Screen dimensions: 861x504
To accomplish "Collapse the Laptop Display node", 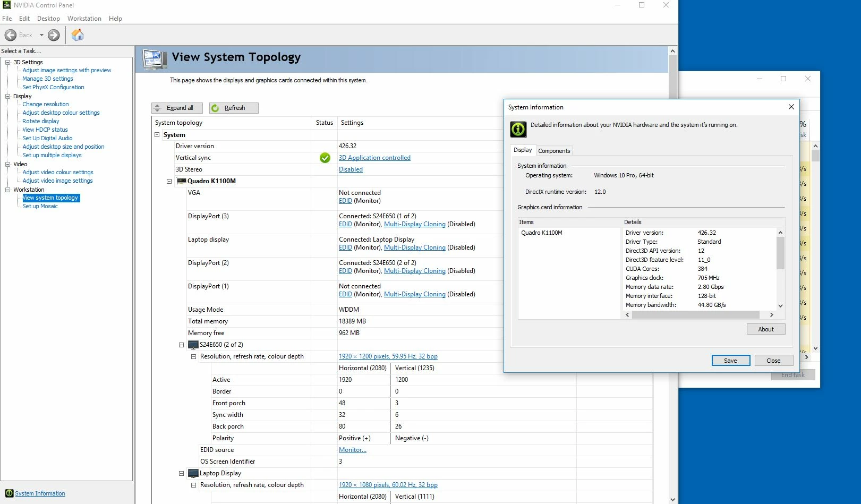I will (181, 473).
